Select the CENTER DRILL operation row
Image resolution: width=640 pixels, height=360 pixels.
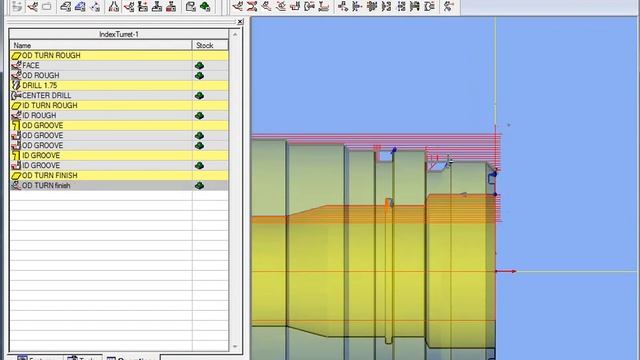(x=119, y=96)
